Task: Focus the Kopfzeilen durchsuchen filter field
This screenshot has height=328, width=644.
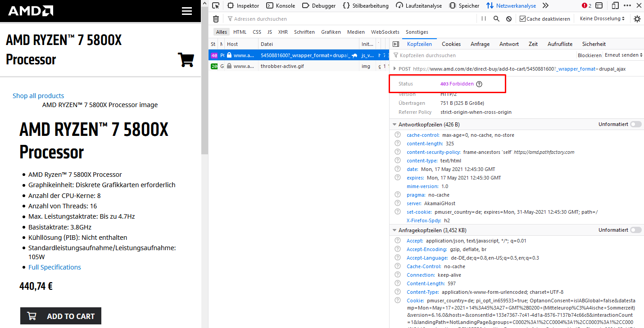Action: point(484,55)
